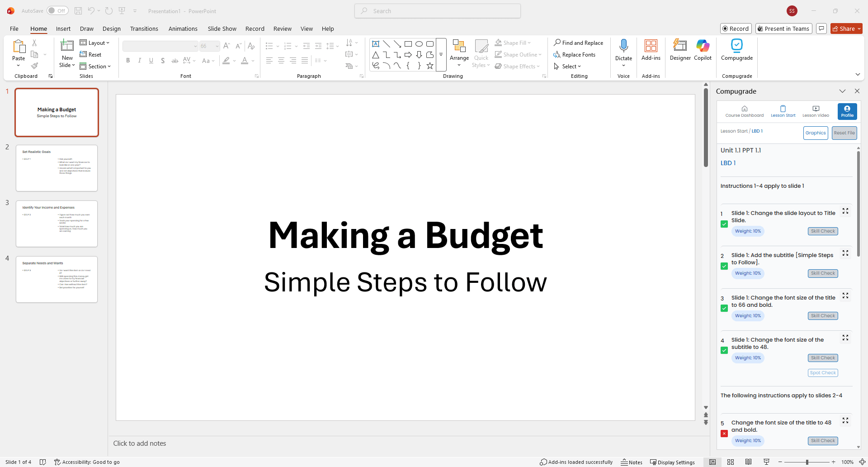Toggle the AutoSave switch off
Image resolution: width=868 pixels, height=467 pixels.
57,10
